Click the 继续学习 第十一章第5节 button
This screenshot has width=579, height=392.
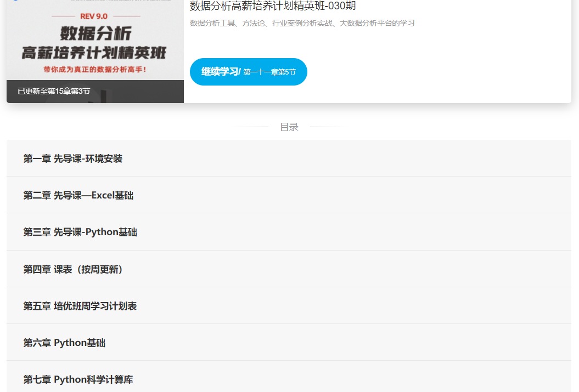pyautogui.click(x=248, y=72)
